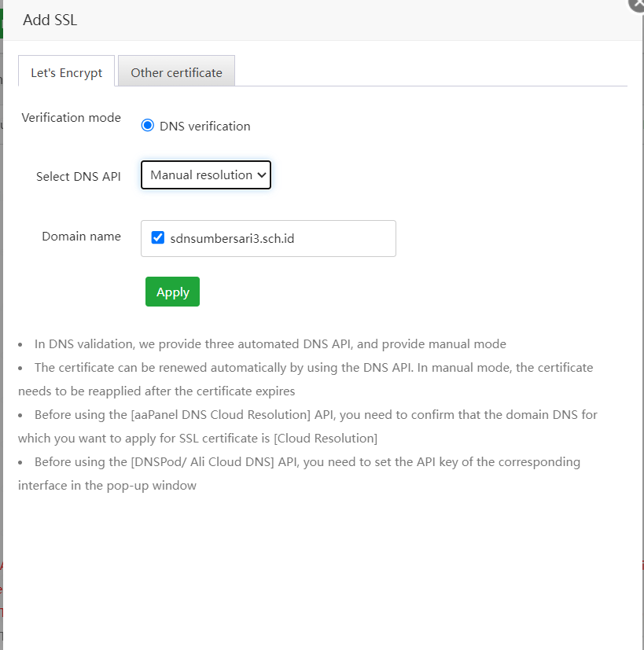Click the green Apply button
Screen dimensions: 644x650
point(172,292)
